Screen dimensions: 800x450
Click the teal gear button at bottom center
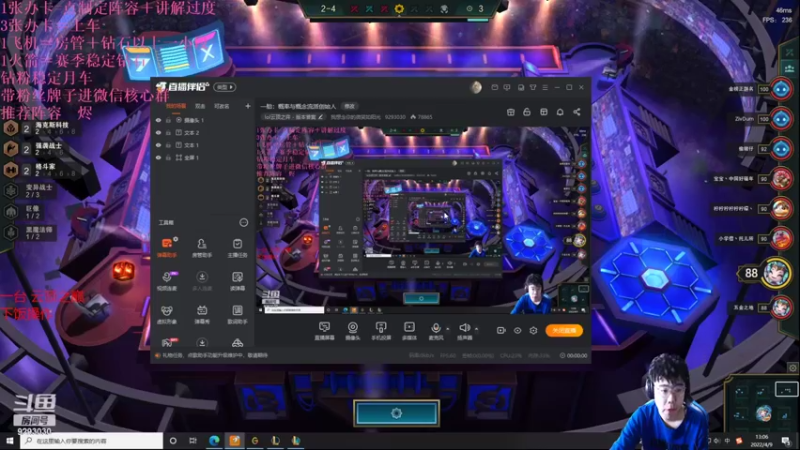pyautogui.click(x=396, y=413)
